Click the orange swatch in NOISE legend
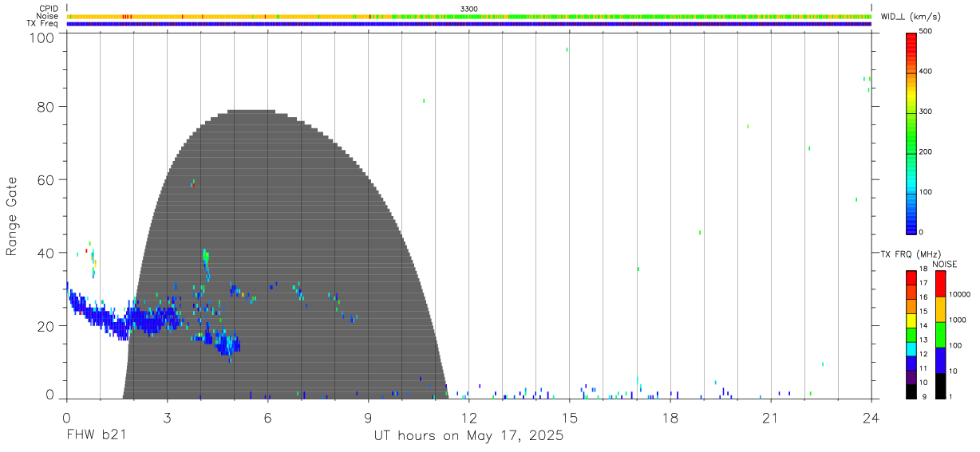Image resolution: width=980 pixels, height=452 pixels. pos(940,309)
